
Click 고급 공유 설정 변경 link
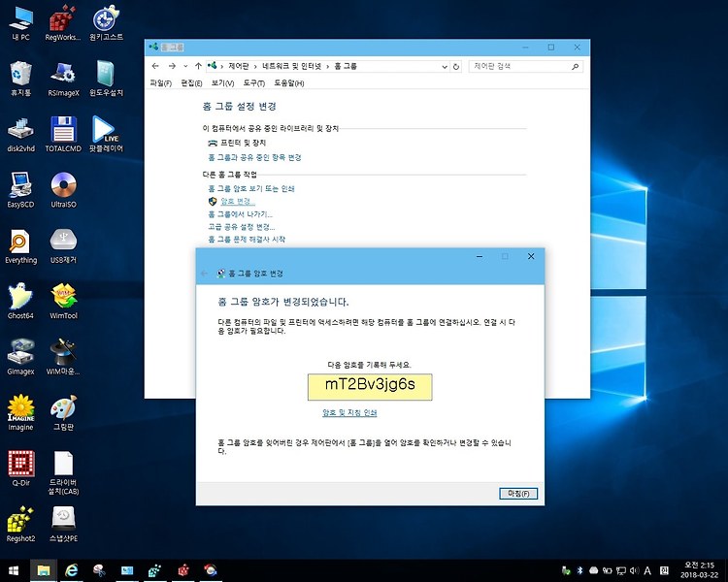click(242, 227)
